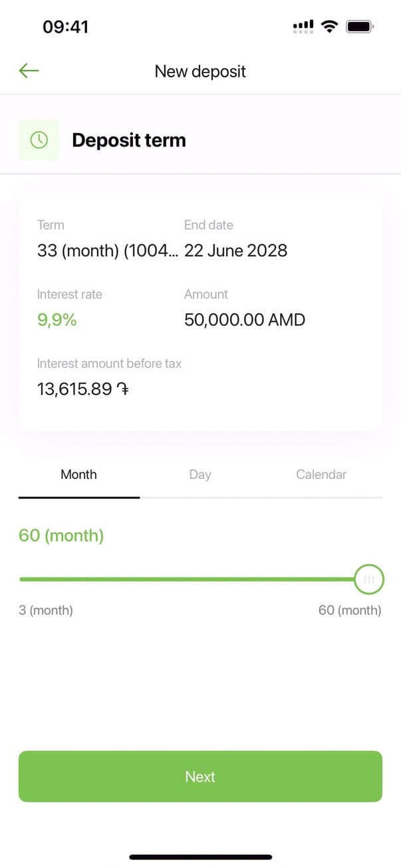
Task: Tap the Wi-Fi status icon
Action: tap(329, 27)
